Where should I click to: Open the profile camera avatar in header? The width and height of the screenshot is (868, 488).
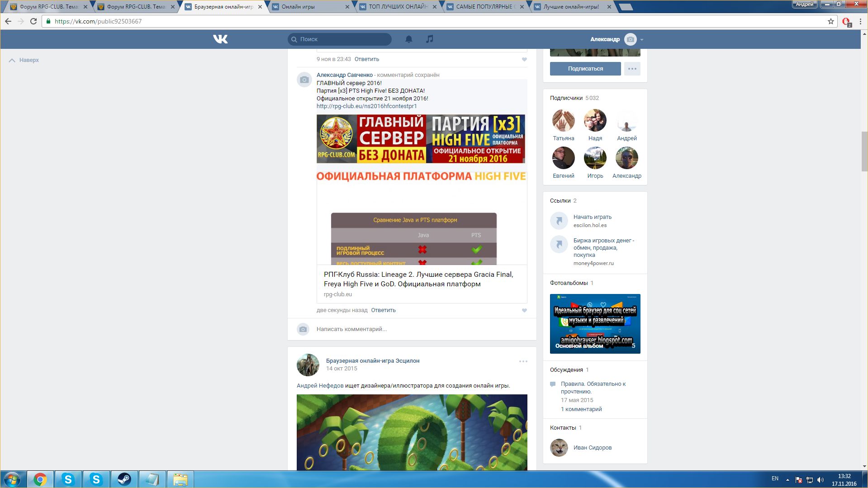click(x=630, y=39)
